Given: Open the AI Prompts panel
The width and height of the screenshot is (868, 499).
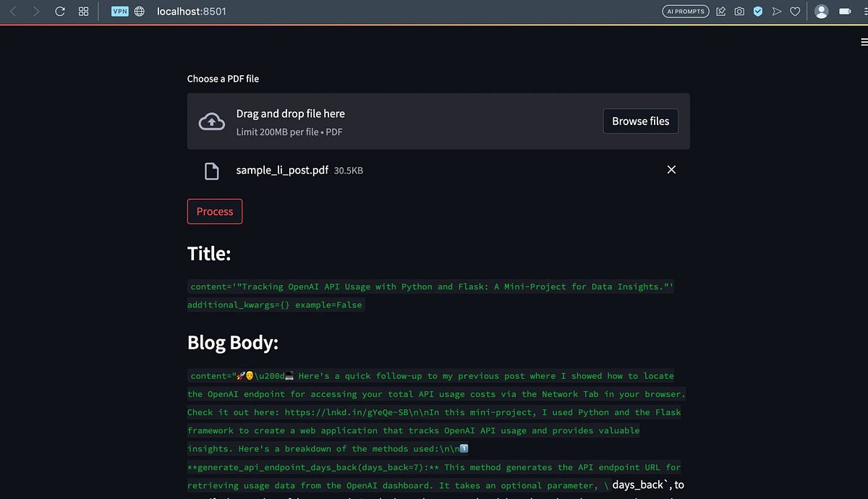Looking at the screenshot, I should tap(684, 11).
